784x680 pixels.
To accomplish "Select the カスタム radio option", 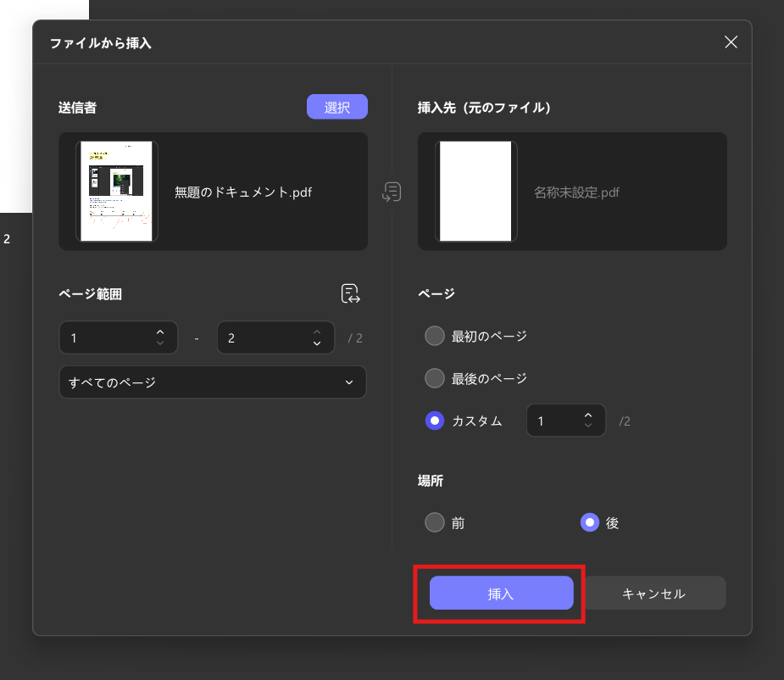I will [x=435, y=421].
